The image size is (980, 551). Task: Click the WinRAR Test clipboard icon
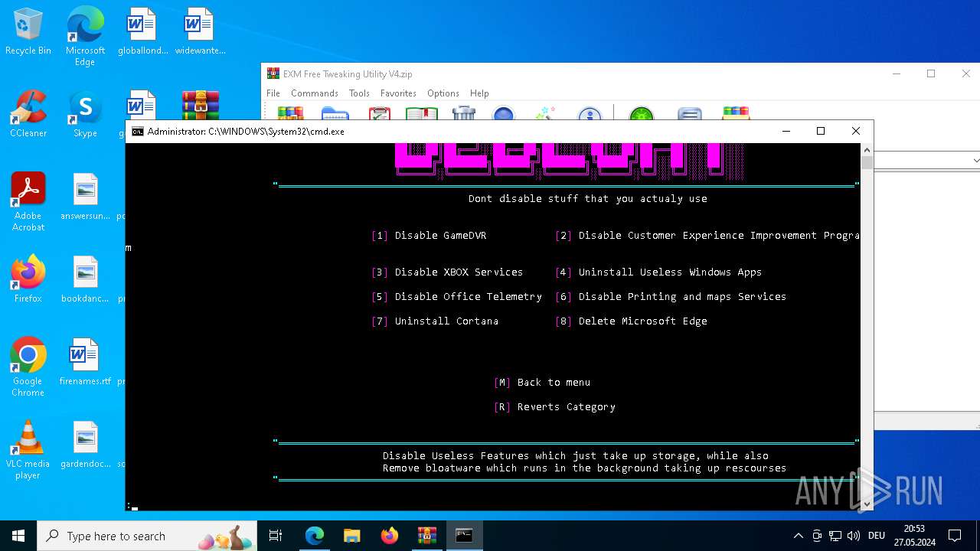380,113
